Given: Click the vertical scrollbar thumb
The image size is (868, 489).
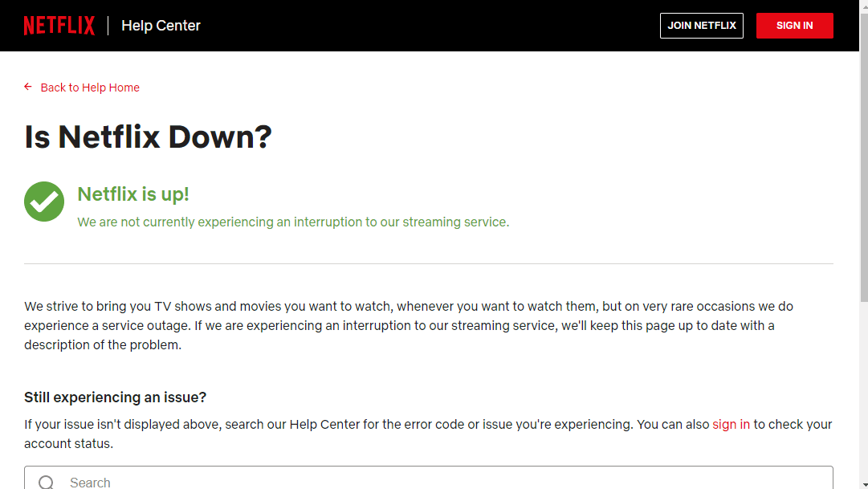Looking at the screenshot, I should [x=863, y=158].
